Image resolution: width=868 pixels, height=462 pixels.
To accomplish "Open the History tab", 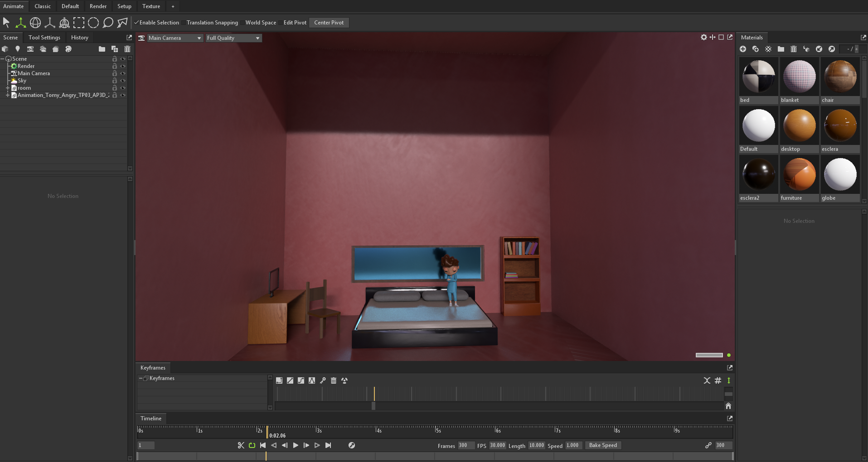I will click(x=80, y=38).
